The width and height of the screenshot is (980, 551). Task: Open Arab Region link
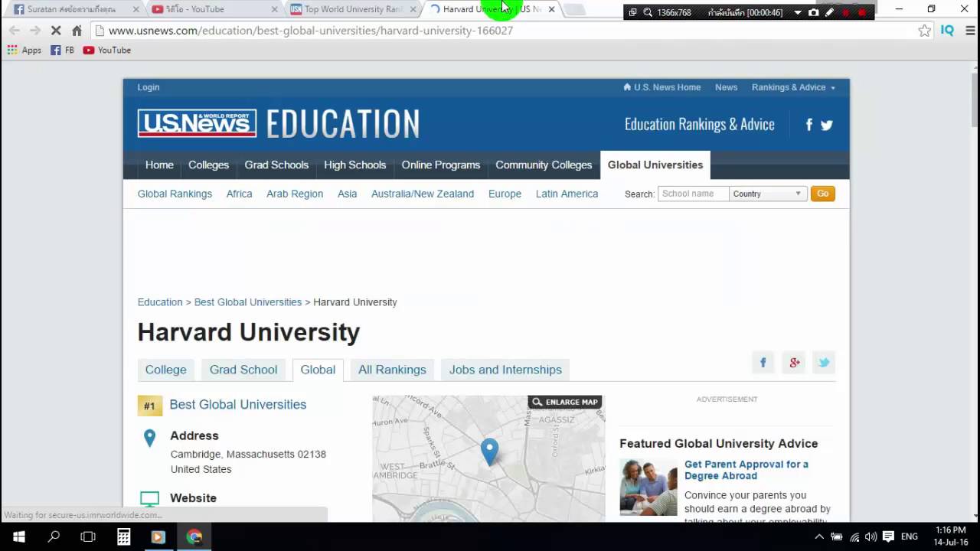click(295, 194)
